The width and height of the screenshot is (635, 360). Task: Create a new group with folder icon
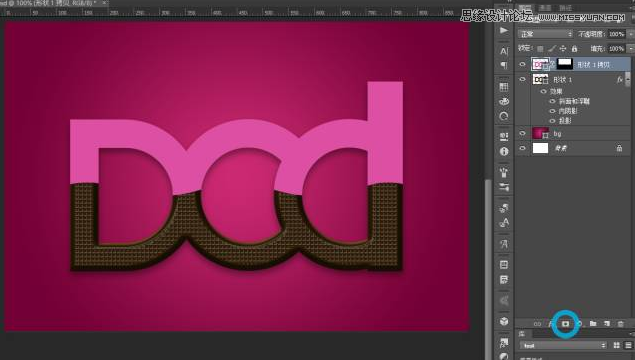pyautogui.click(x=593, y=324)
